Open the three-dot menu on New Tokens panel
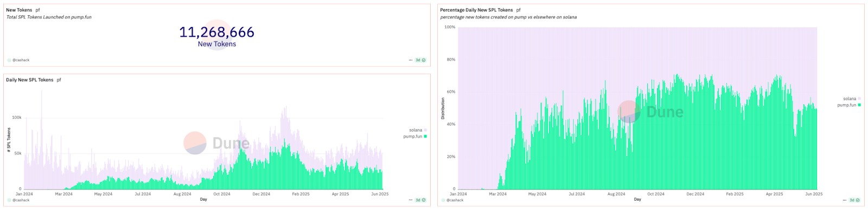Viewport: 868px width, 212px height. (411, 60)
